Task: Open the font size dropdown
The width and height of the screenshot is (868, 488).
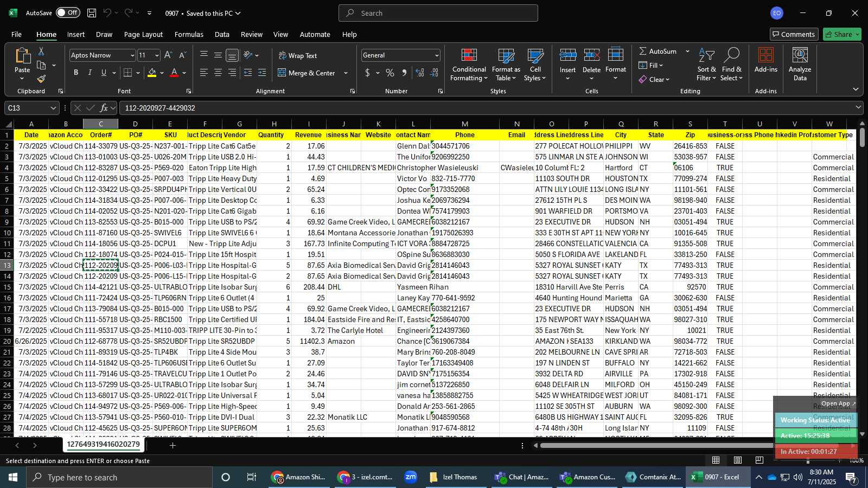Action: [157, 55]
